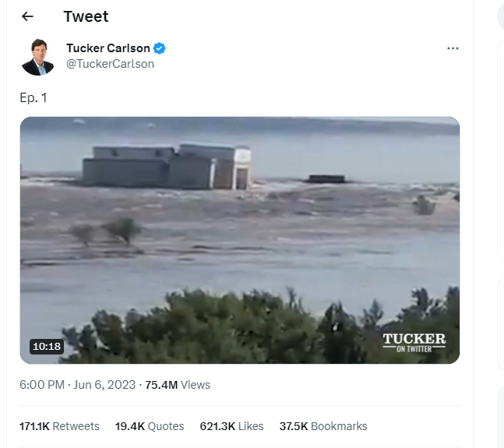Open the 6:00 PM Jun 6, 2023 timestamp
The width and height of the screenshot is (504, 448).
coord(76,385)
